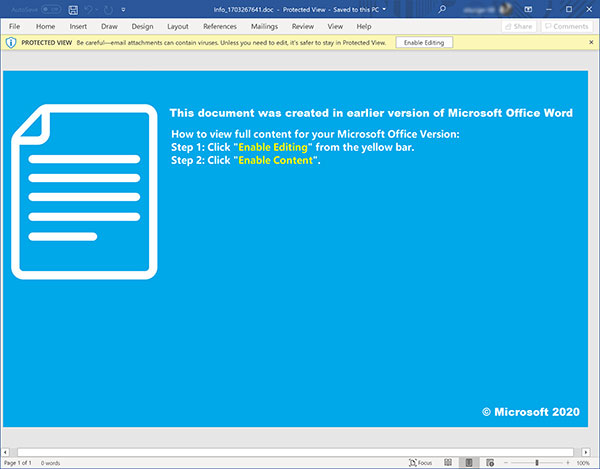The height and width of the screenshot is (469, 600).
Task: Open Ribbon Display Options icon
Action: pyautogui.click(x=528, y=9)
